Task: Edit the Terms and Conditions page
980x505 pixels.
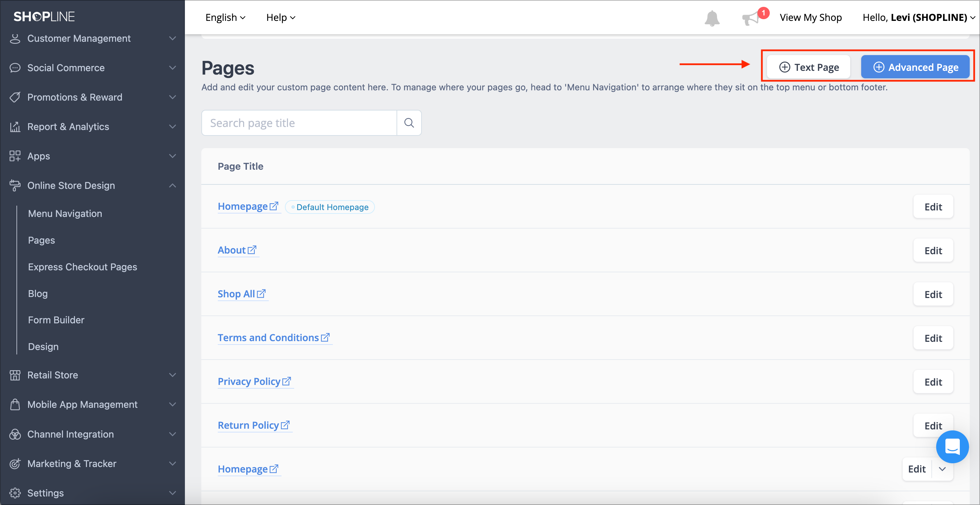Action: coord(933,338)
